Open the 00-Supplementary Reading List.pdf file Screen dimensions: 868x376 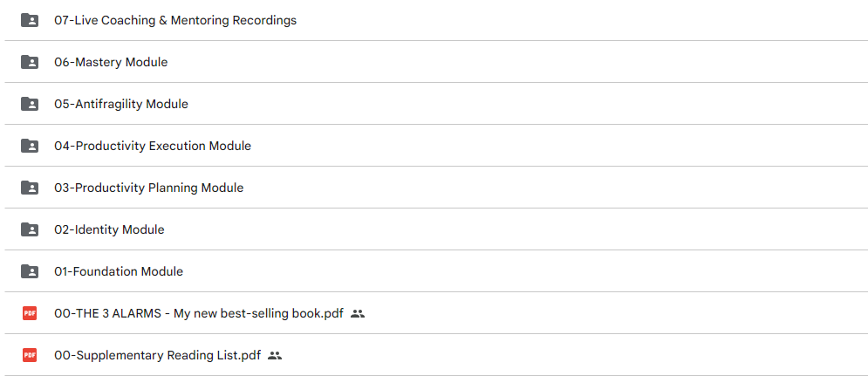pyautogui.click(x=157, y=356)
